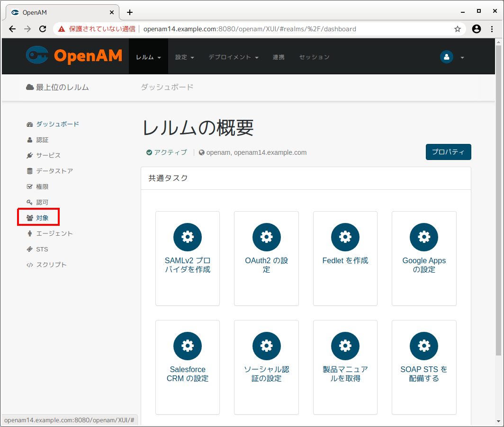Click the 権限 sidebar icon
504x427 pixels.
pyautogui.click(x=29, y=186)
